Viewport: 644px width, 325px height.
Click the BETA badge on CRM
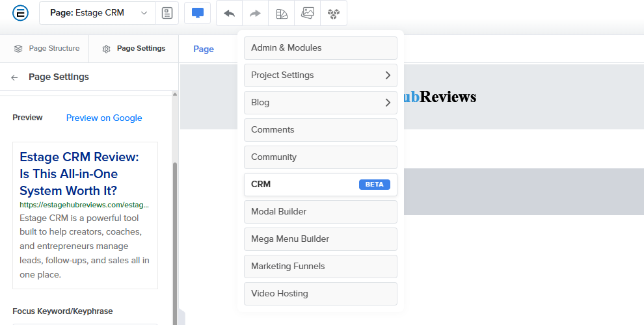click(375, 184)
